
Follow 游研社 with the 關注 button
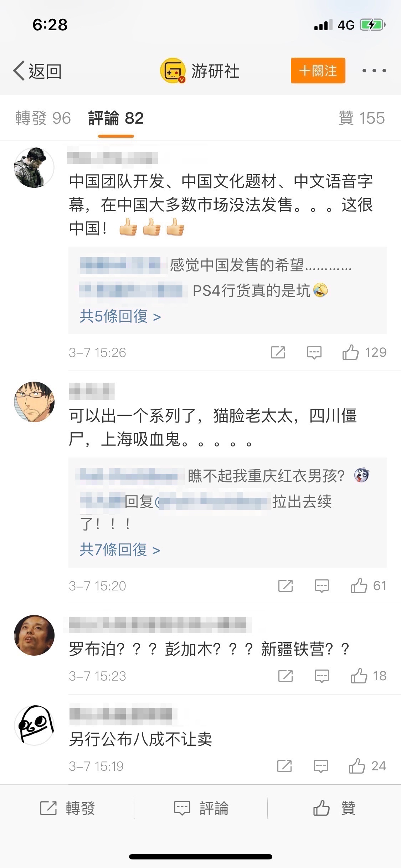click(318, 71)
